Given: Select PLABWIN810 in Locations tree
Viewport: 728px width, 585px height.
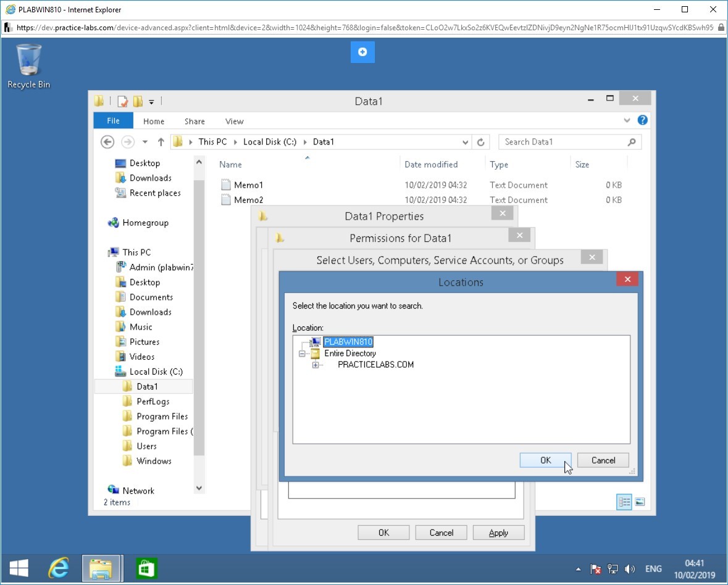Looking at the screenshot, I should [348, 342].
